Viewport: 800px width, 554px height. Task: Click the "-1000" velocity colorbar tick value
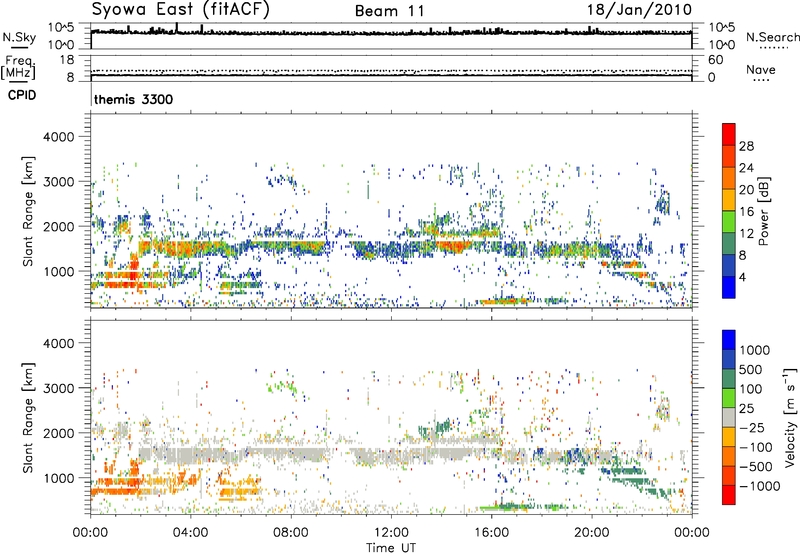tap(759, 486)
